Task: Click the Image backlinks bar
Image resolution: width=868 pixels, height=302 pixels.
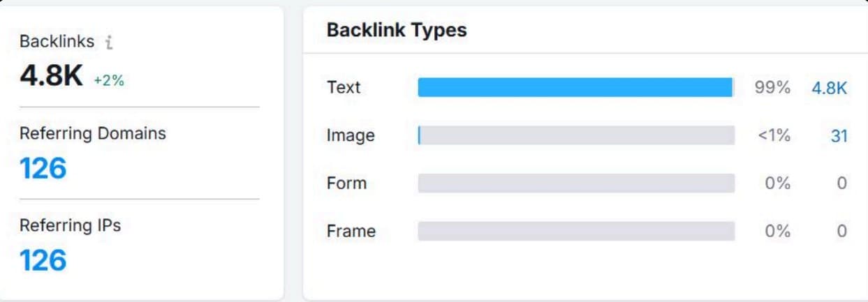Action: click(x=575, y=135)
